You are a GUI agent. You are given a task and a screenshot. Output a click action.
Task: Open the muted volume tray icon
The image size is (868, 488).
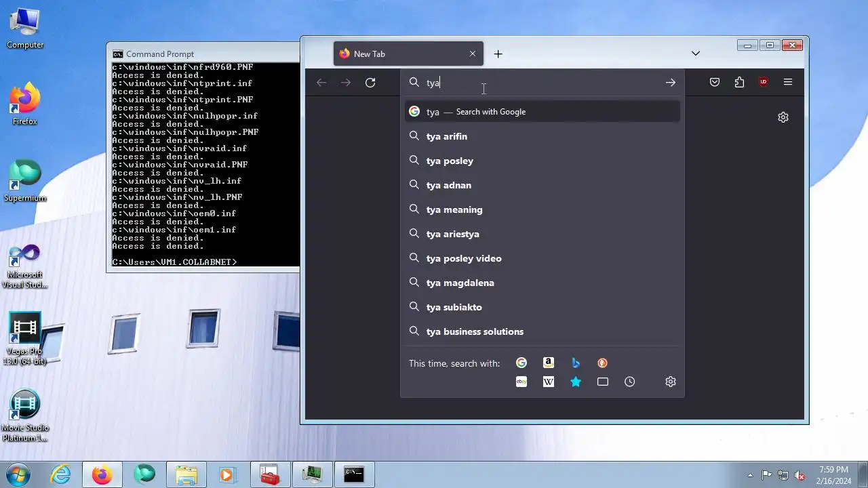(x=800, y=475)
